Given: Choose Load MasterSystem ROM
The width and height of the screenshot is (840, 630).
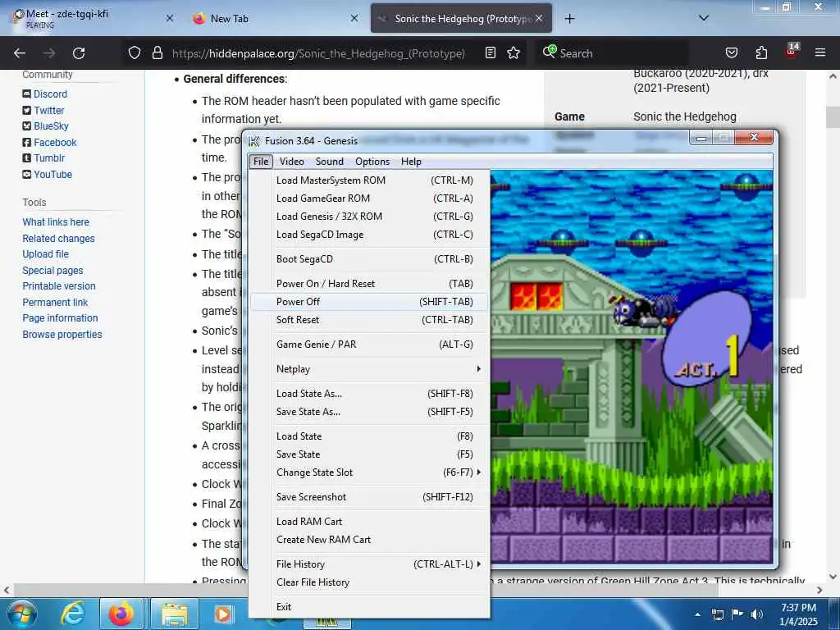Looking at the screenshot, I should pyautogui.click(x=369, y=180).
